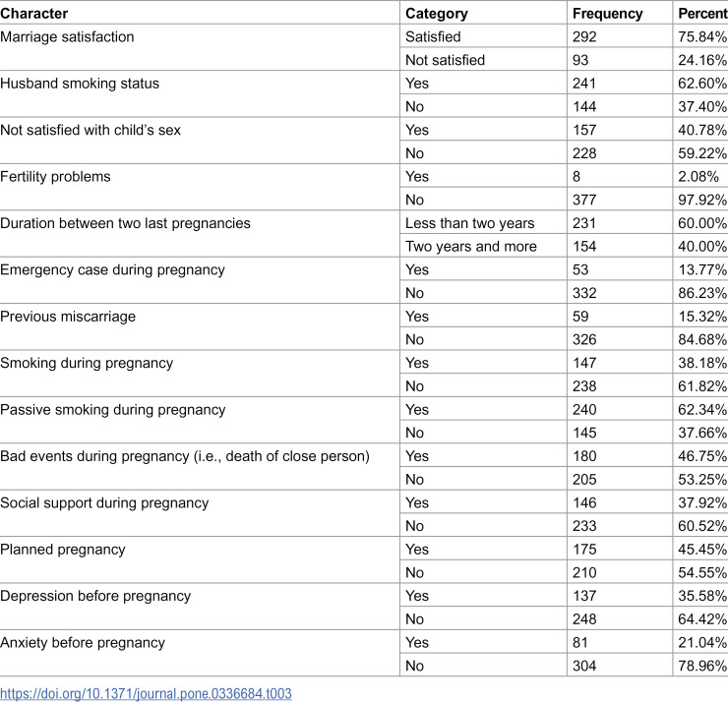Viewport: 728px width, 702px height.
Task: Click the Character column header
Action: point(34,14)
